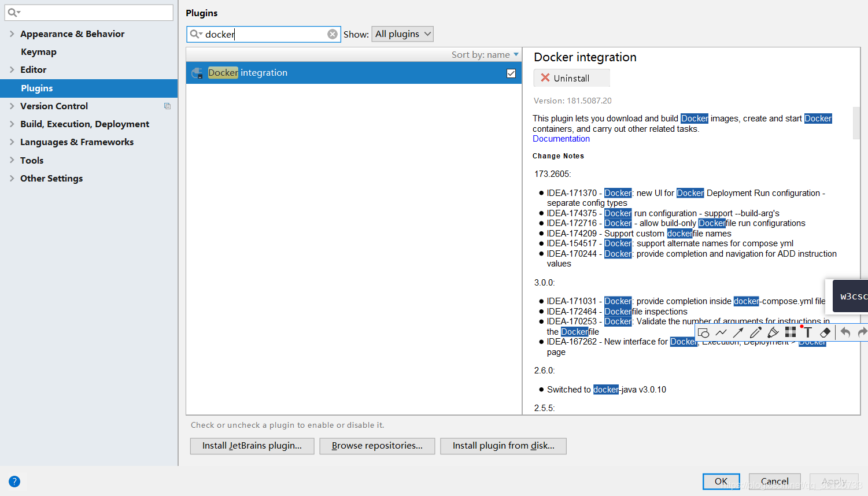
Task: Click the Docker integration plugin icon
Action: point(197,73)
